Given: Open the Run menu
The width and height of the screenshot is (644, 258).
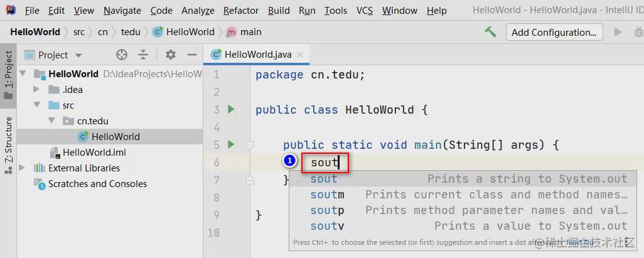Looking at the screenshot, I should point(307,10).
